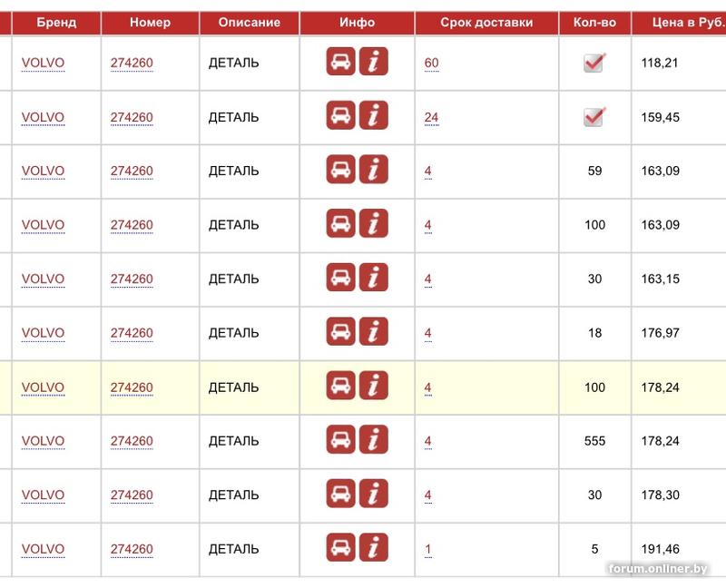Toggle the checkmark in the 159,45 row
This screenshot has width=726, height=588.
click(x=594, y=117)
